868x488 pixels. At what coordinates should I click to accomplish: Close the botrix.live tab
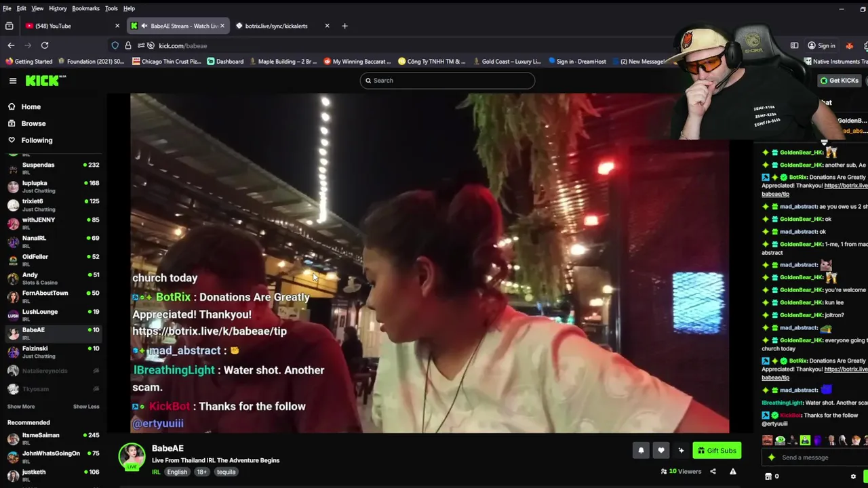(327, 26)
